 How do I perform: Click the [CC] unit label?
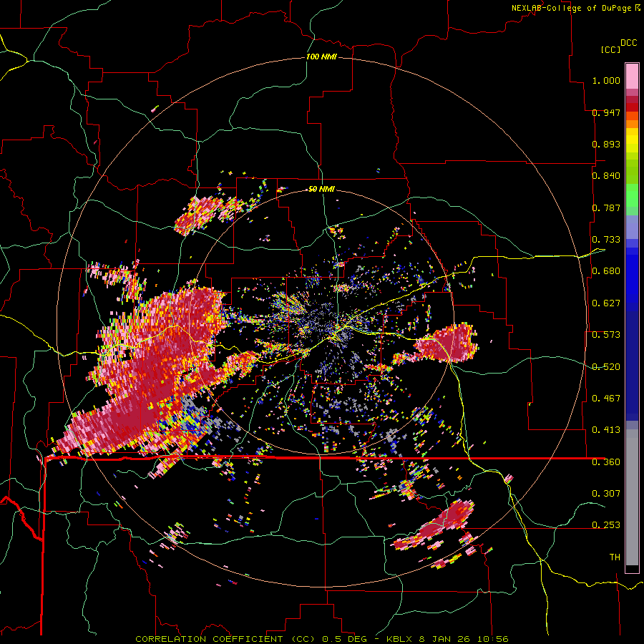pyautogui.click(x=610, y=49)
